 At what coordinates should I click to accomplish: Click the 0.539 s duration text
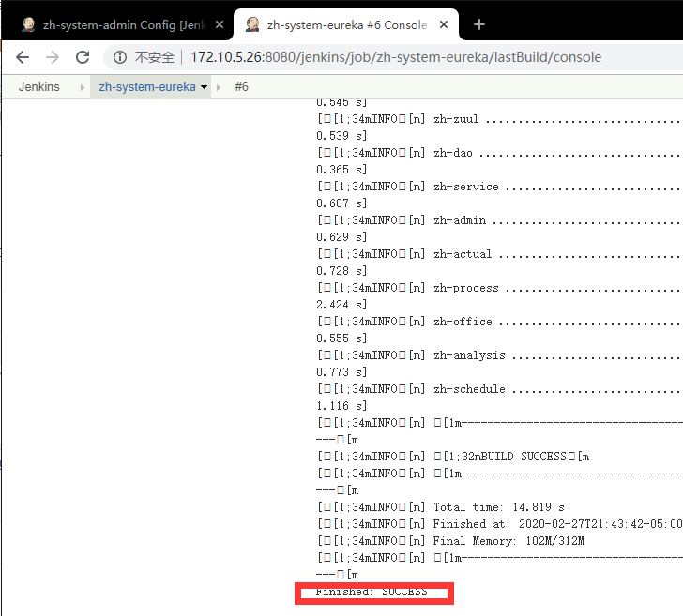[x=341, y=136]
